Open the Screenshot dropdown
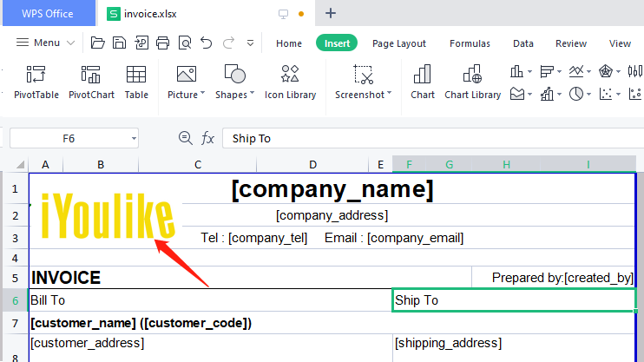Viewport: 644px width, 362px height. tap(389, 95)
